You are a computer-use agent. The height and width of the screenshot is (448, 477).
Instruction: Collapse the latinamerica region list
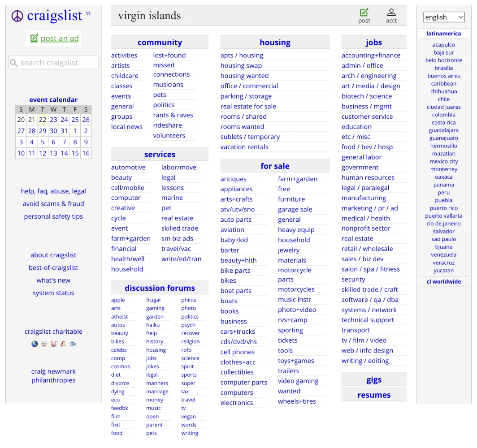pos(443,34)
